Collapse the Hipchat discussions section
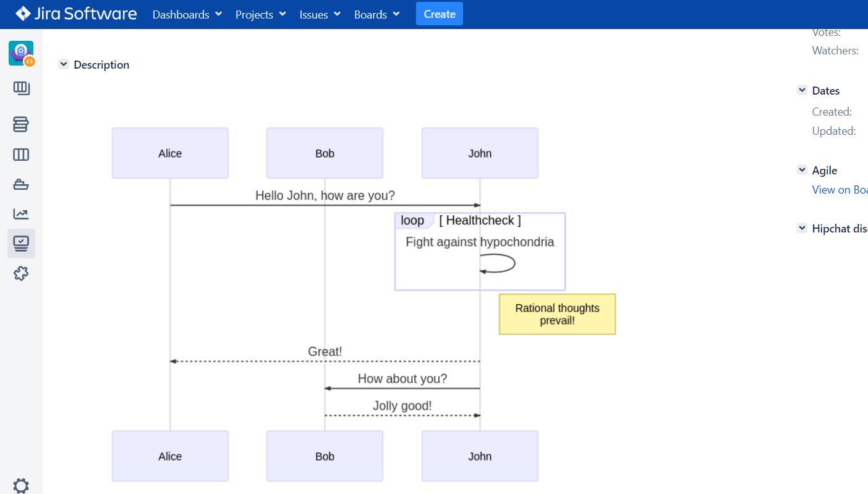The image size is (868, 494). (802, 228)
